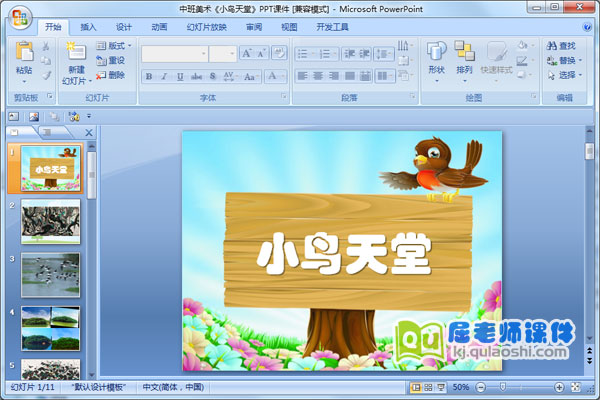The height and width of the screenshot is (400, 600).
Task: Open font color dropdown arrow
Action: 283,76
